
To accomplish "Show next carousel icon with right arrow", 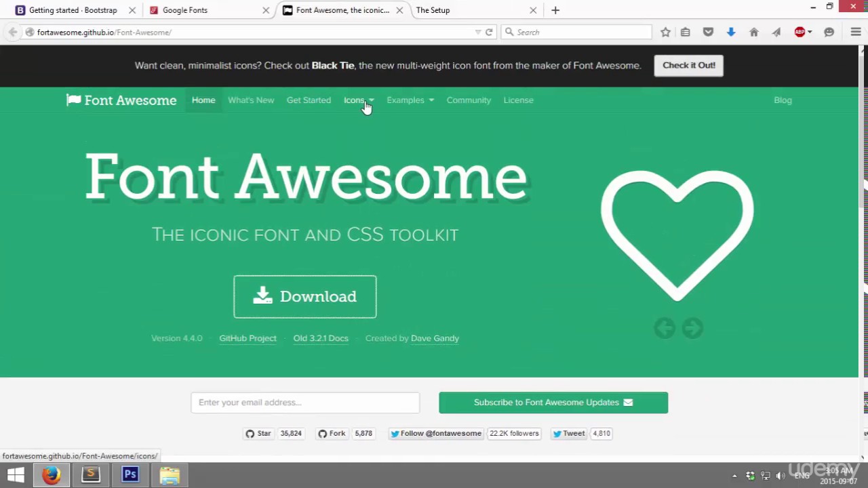I will click(692, 328).
